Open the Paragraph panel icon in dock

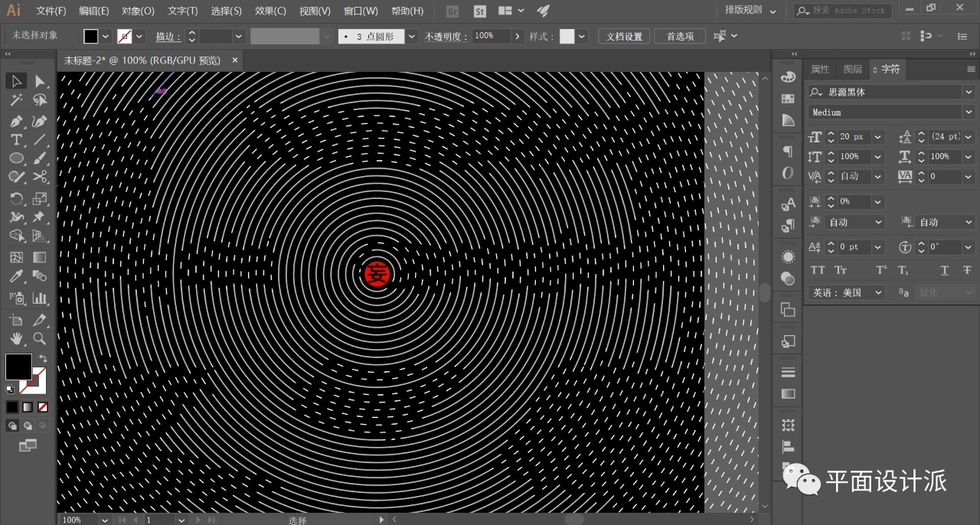(788, 152)
